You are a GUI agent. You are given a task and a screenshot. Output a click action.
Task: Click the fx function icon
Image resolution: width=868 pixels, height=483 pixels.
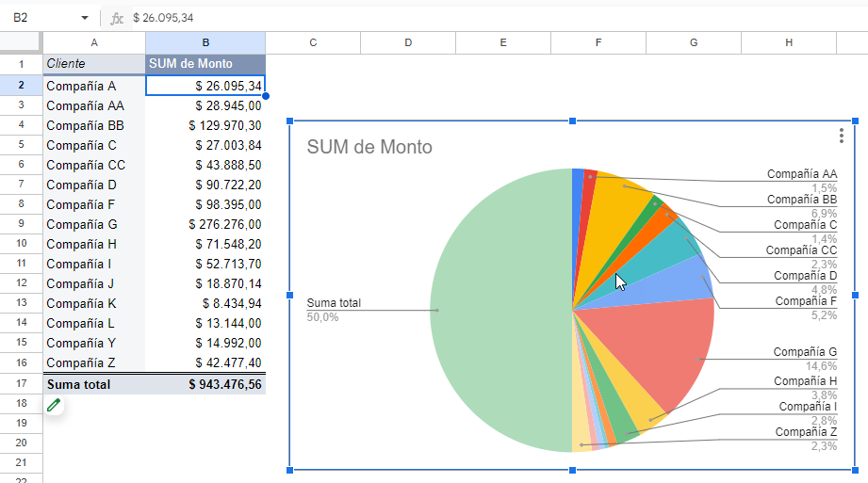pyautogui.click(x=116, y=18)
